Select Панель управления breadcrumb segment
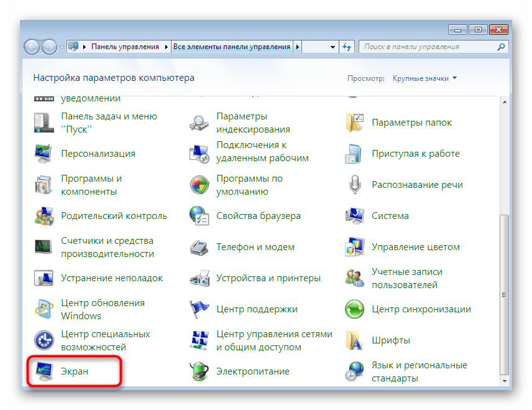 (125, 47)
